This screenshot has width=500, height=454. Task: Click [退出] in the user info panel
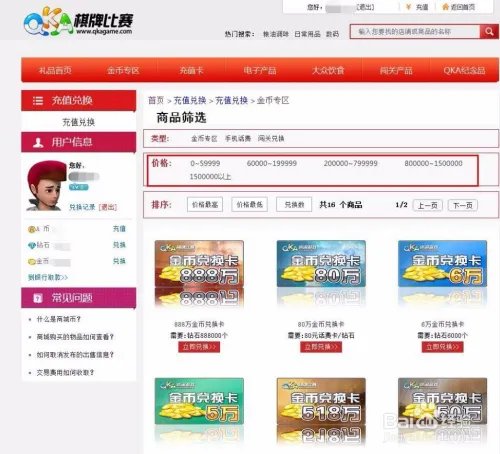click(108, 207)
